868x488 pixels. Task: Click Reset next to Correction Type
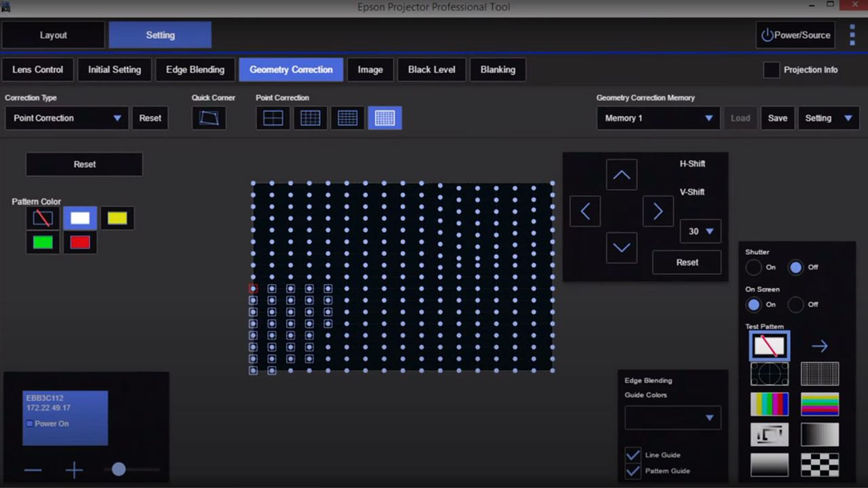coord(150,118)
